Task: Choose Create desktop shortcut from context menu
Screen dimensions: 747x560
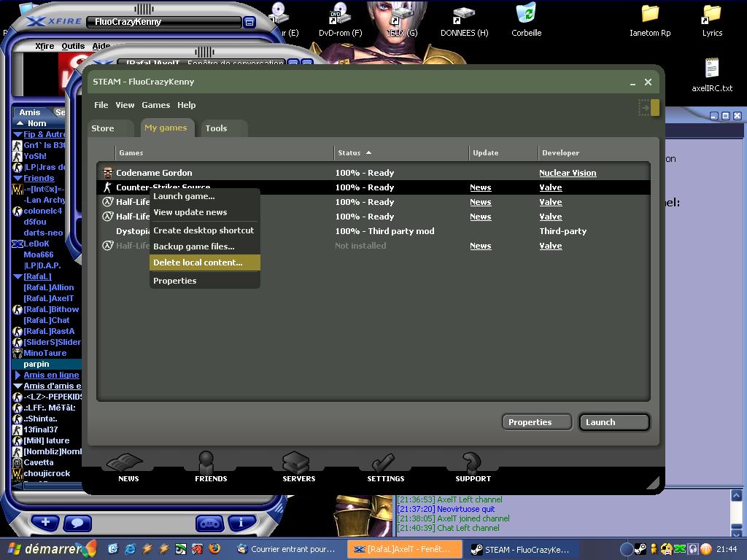Action: 205,230
